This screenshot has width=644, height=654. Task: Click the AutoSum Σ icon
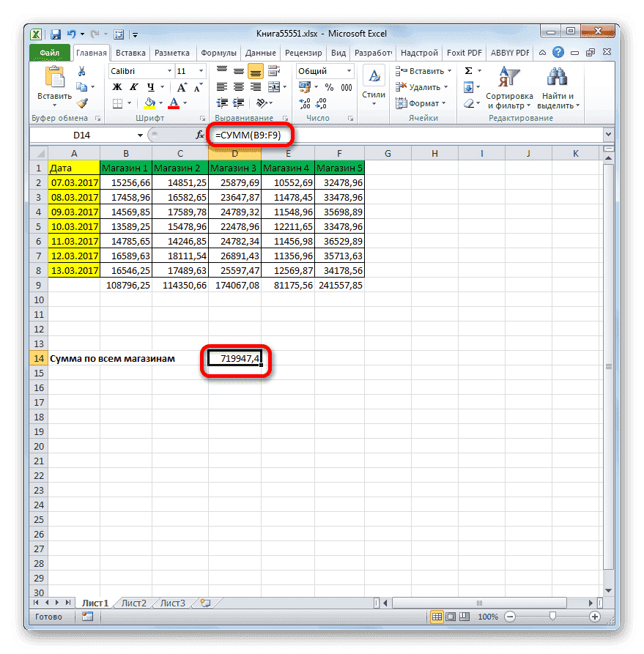[467, 71]
